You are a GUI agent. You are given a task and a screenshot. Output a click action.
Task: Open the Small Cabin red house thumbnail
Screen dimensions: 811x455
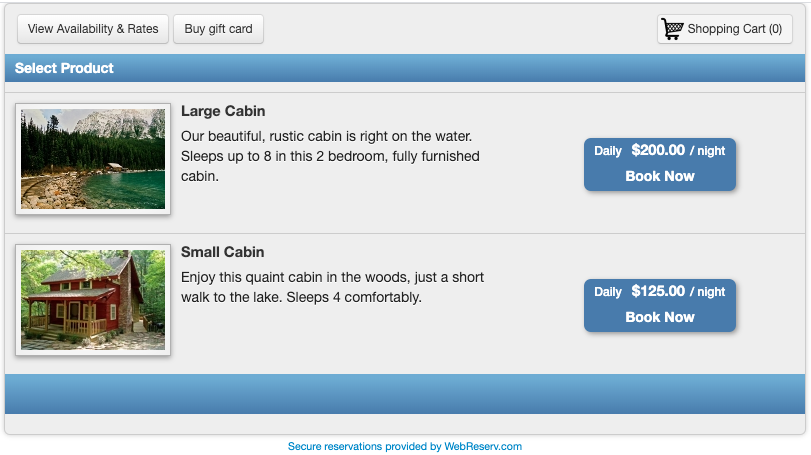[x=93, y=300]
